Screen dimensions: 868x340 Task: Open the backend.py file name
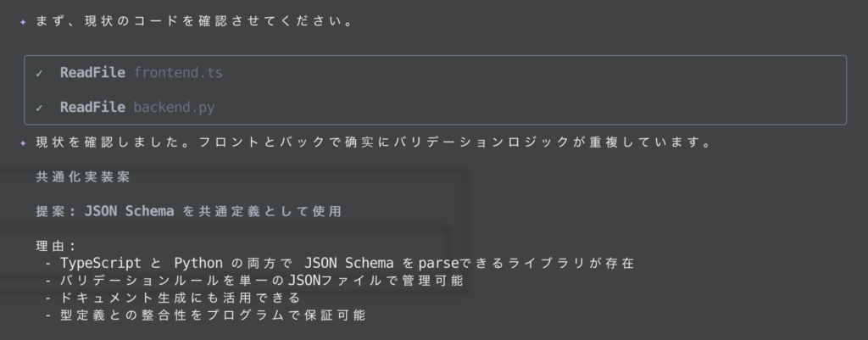(174, 108)
